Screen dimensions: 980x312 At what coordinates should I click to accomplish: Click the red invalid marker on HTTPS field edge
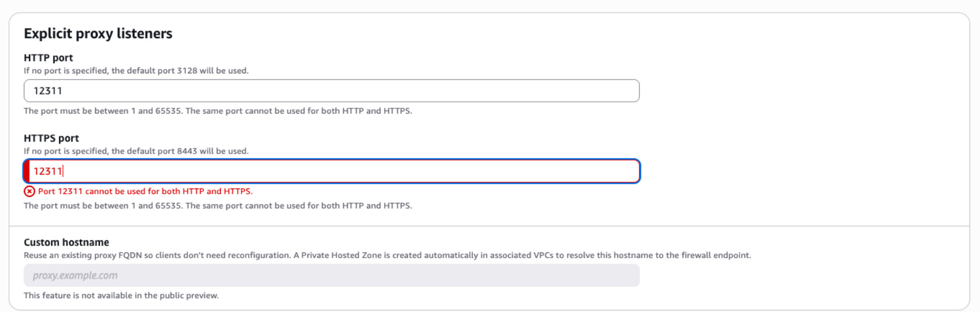pyautogui.click(x=26, y=171)
